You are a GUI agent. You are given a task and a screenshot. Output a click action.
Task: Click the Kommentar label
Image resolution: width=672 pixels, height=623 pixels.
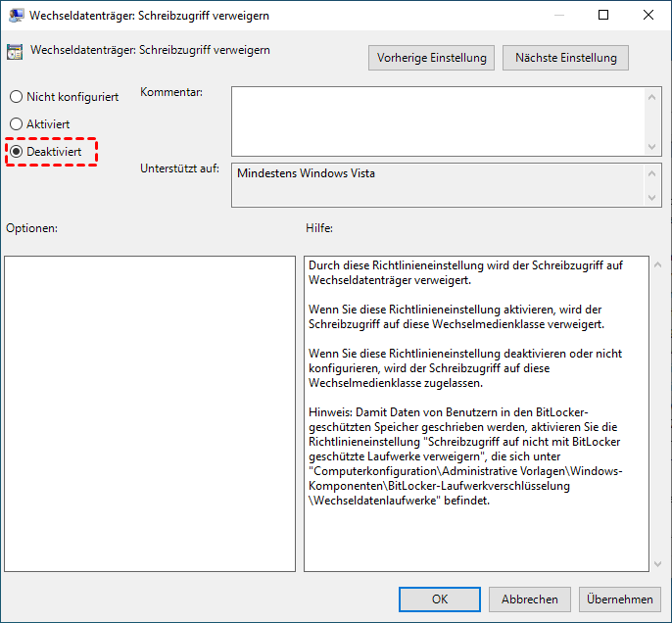coord(171,92)
